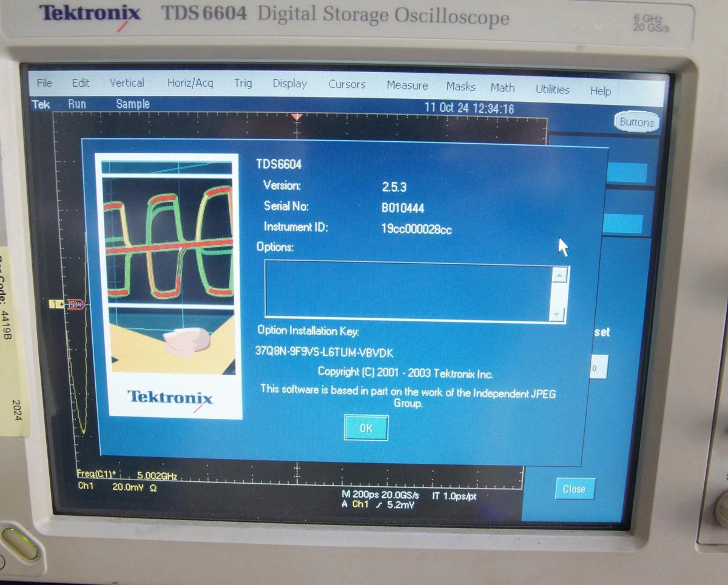Screen dimensions: 728x585
Task: Open the Math menu
Action: point(502,88)
